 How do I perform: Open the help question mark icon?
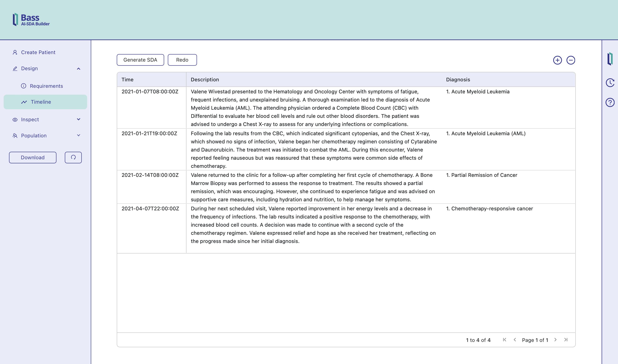coord(610,102)
